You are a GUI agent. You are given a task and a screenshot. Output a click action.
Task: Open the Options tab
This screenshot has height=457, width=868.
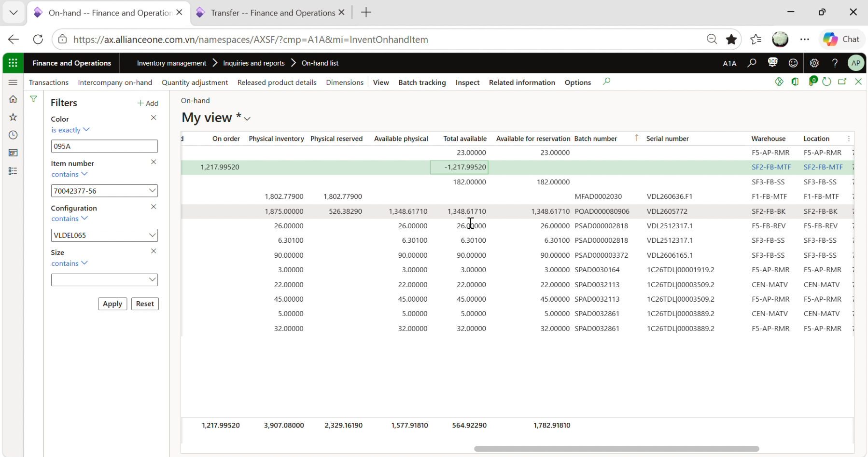(x=578, y=83)
